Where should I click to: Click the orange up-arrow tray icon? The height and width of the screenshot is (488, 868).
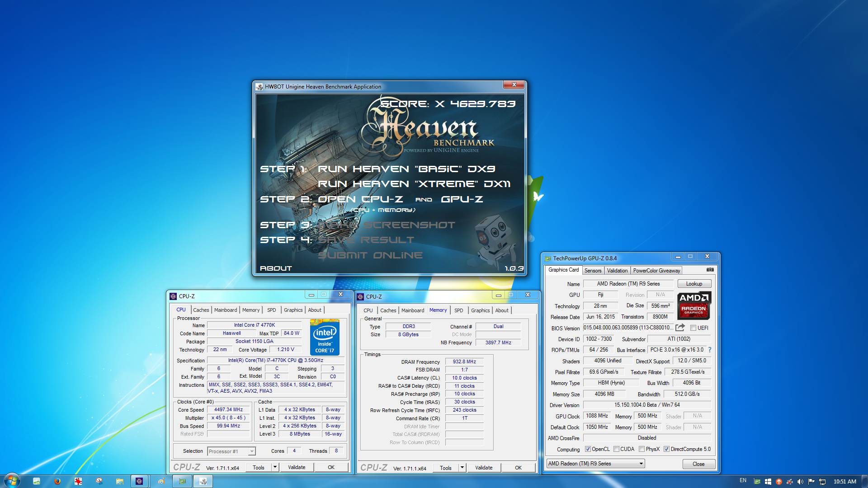point(778,482)
